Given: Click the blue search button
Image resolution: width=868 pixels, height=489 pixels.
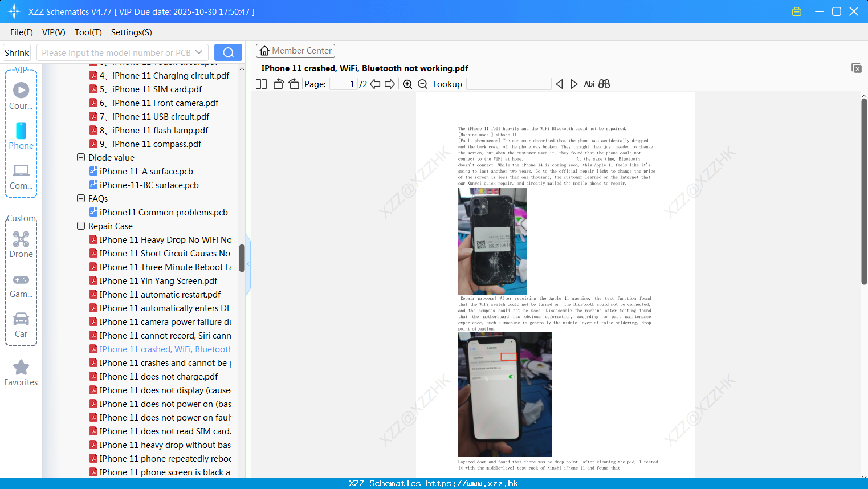Looking at the screenshot, I should coord(228,52).
